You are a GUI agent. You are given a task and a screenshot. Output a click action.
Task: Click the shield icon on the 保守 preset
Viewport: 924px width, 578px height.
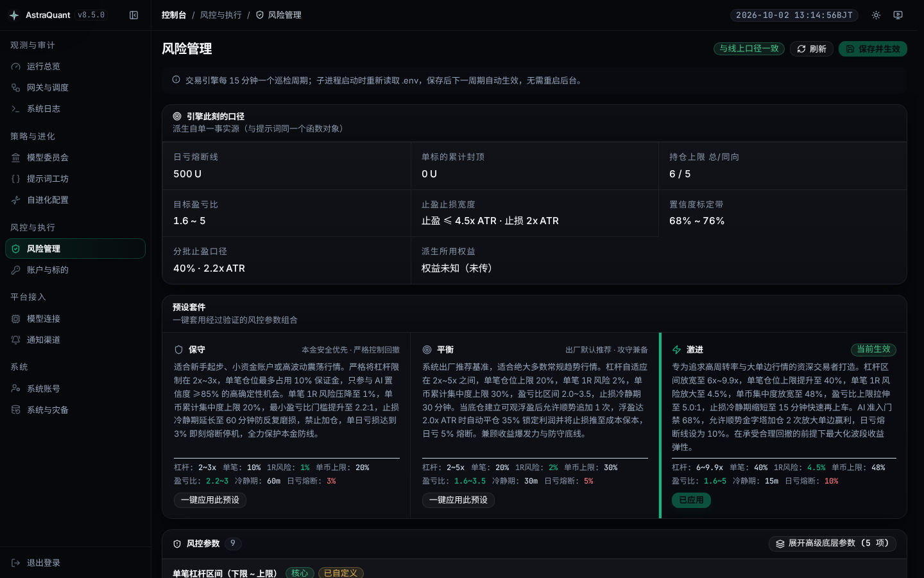179,350
